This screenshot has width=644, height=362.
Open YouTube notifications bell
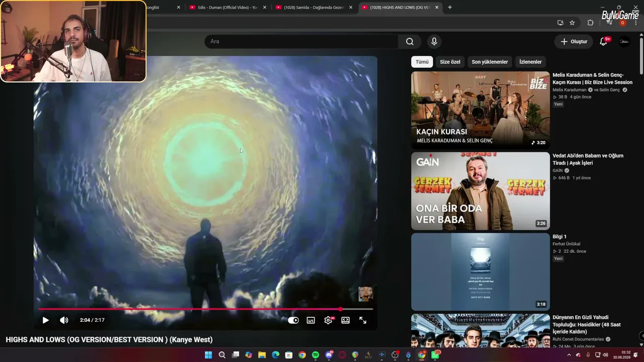point(603,41)
